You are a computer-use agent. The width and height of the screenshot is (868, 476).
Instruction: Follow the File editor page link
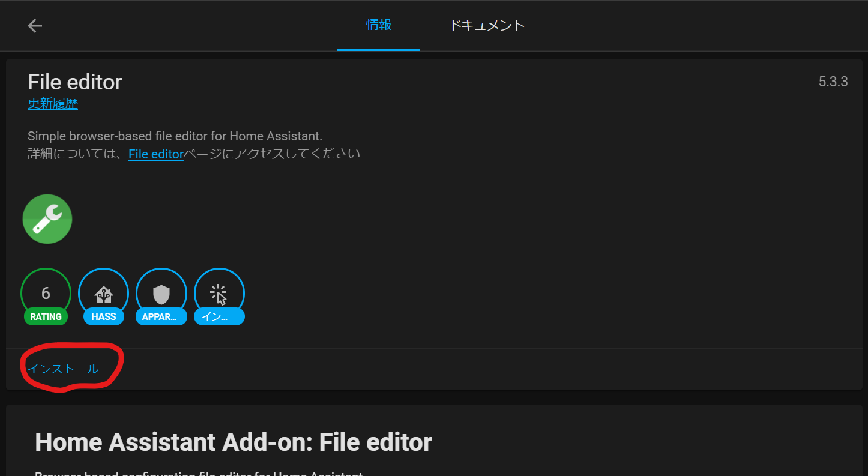tap(155, 154)
